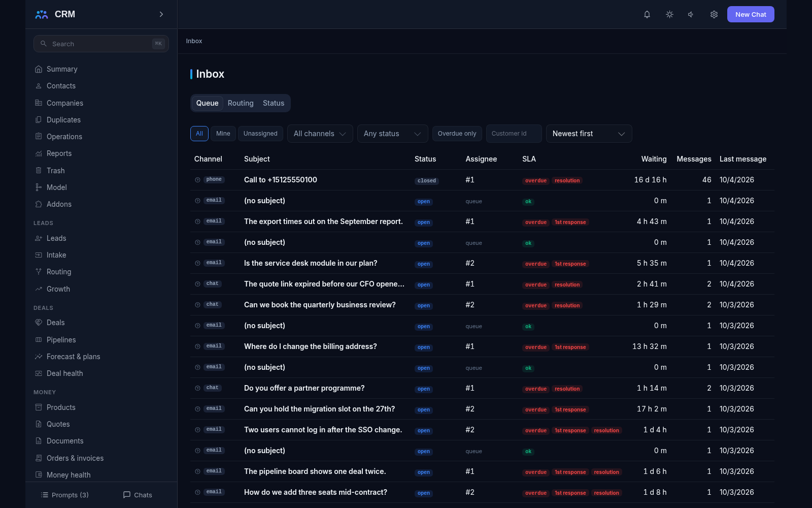The height and width of the screenshot is (508, 812).
Task: Toggle the light theme sun icon
Action: [669, 14]
